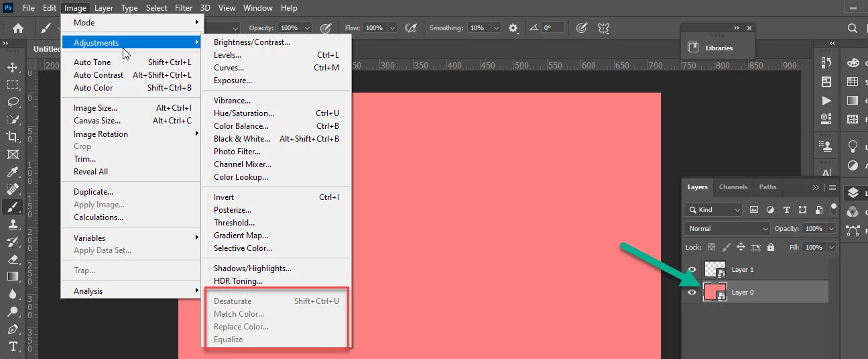Click the Home icon in options bar
The width and height of the screenshot is (868, 359).
(18, 28)
